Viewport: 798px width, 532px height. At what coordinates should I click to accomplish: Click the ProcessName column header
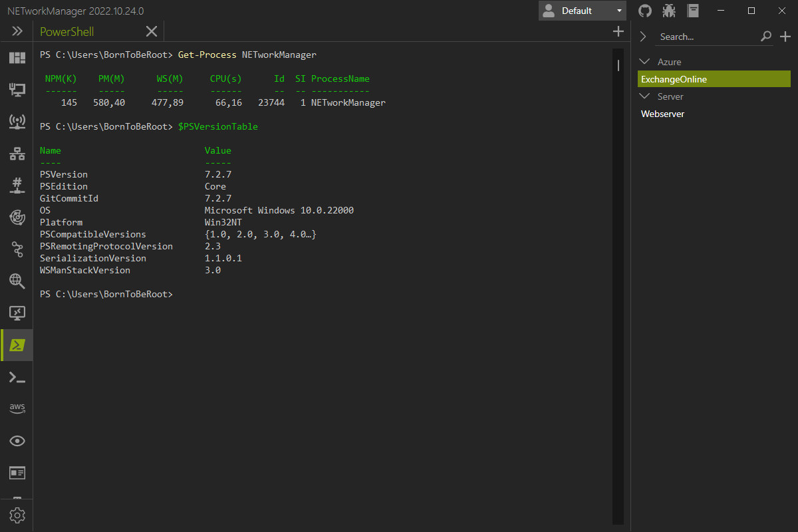point(340,78)
